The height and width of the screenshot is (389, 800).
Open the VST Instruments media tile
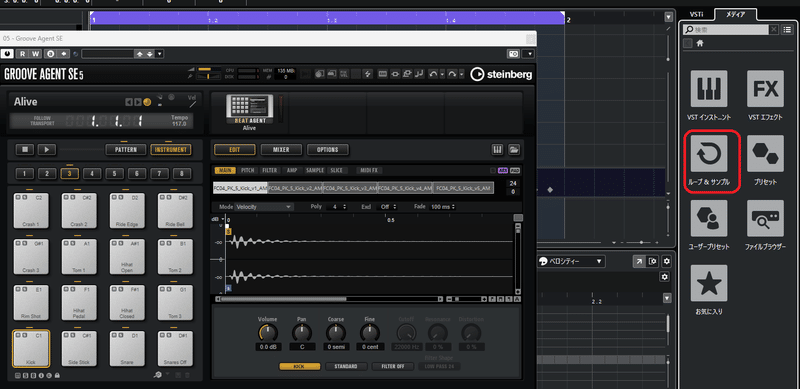709,89
